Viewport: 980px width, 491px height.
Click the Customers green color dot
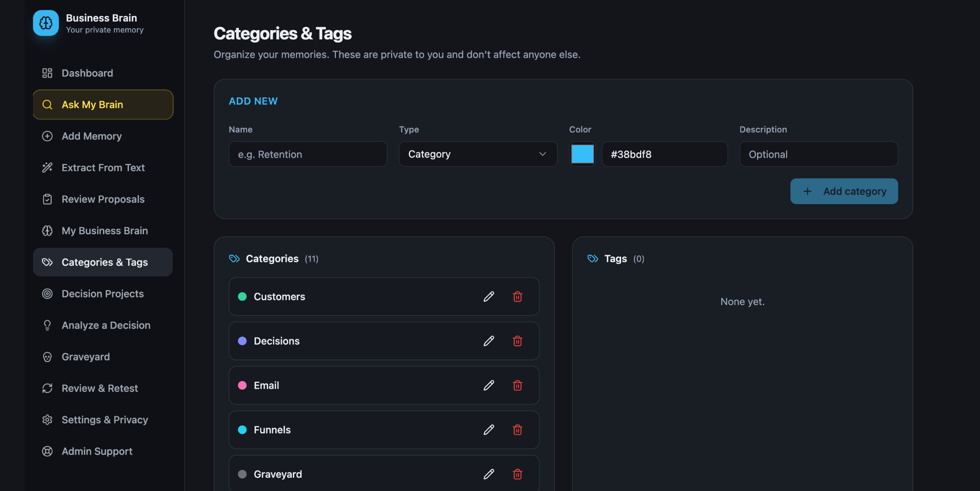coord(242,296)
